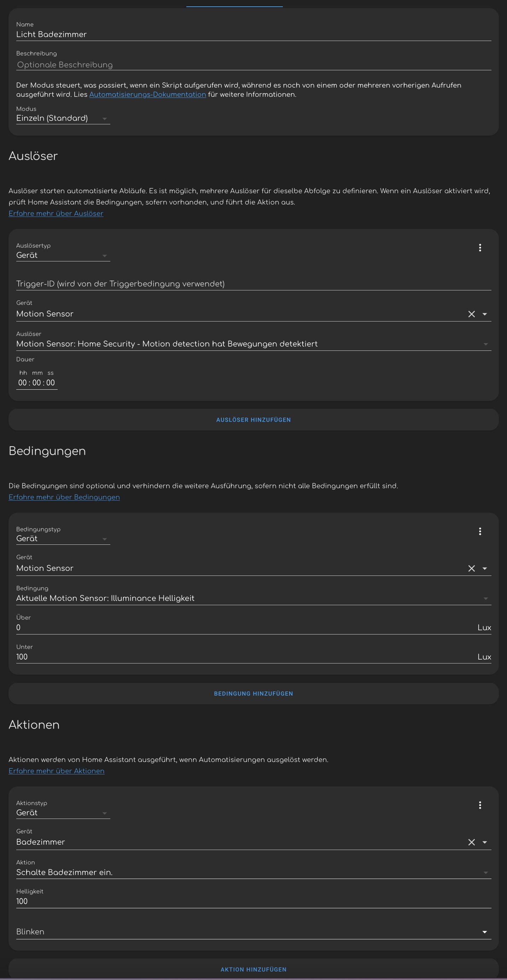This screenshot has height=980, width=507.
Task: Open the condition card three-dot menu
Action: point(479,531)
